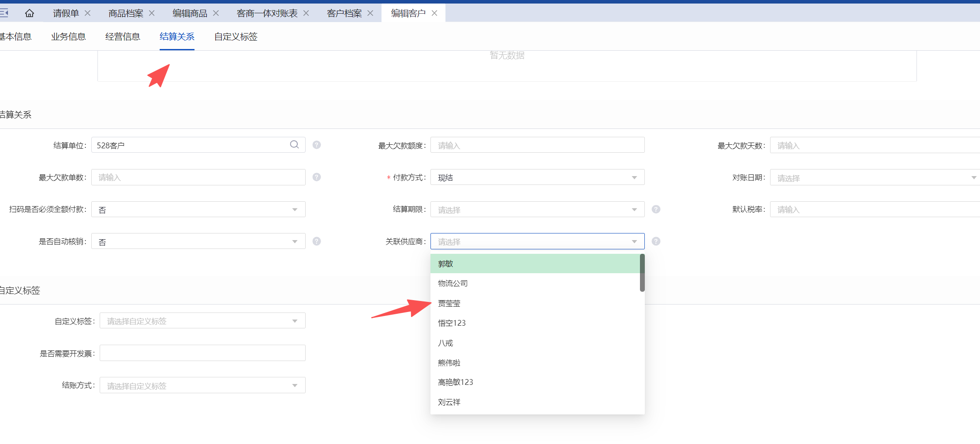Click the 最大欠款额度 input field
Image resolution: width=980 pixels, height=444 pixels.
coord(537,145)
